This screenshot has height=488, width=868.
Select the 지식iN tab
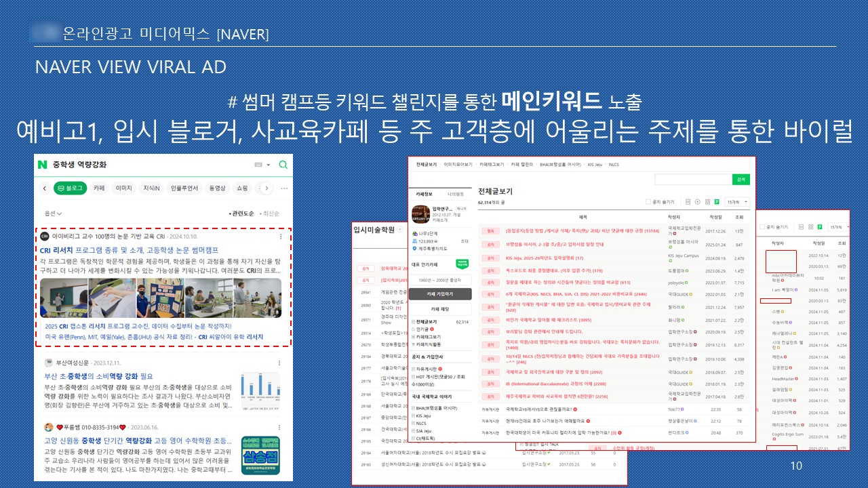[x=151, y=188]
